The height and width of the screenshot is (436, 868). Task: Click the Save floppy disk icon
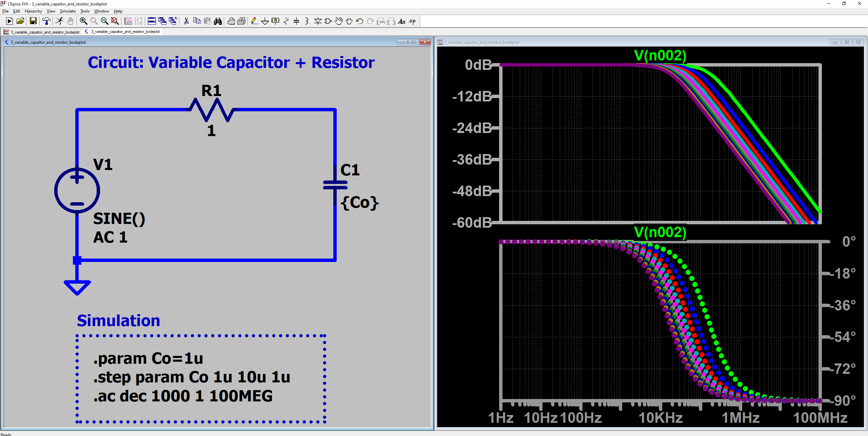click(33, 21)
